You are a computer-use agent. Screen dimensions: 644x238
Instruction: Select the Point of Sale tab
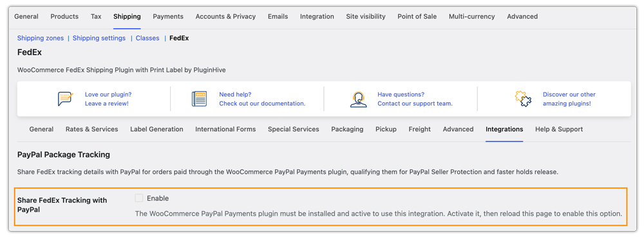[x=417, y=17]
